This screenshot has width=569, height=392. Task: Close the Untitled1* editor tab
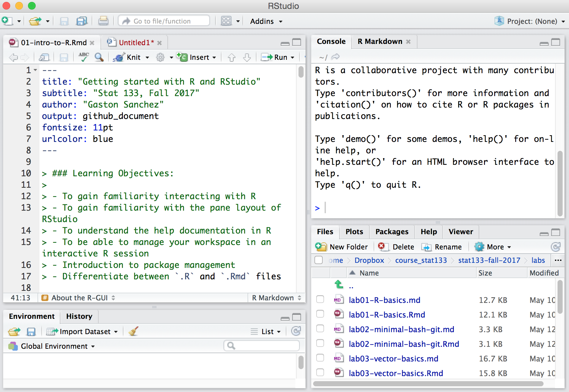point(159,43)
